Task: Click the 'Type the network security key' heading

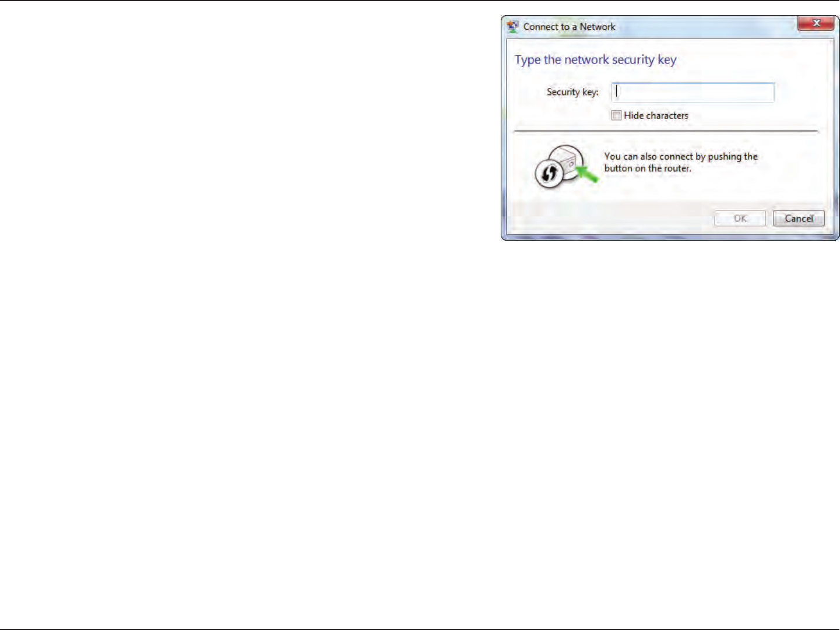Action: pyautogui.click(x=595, y=60)
